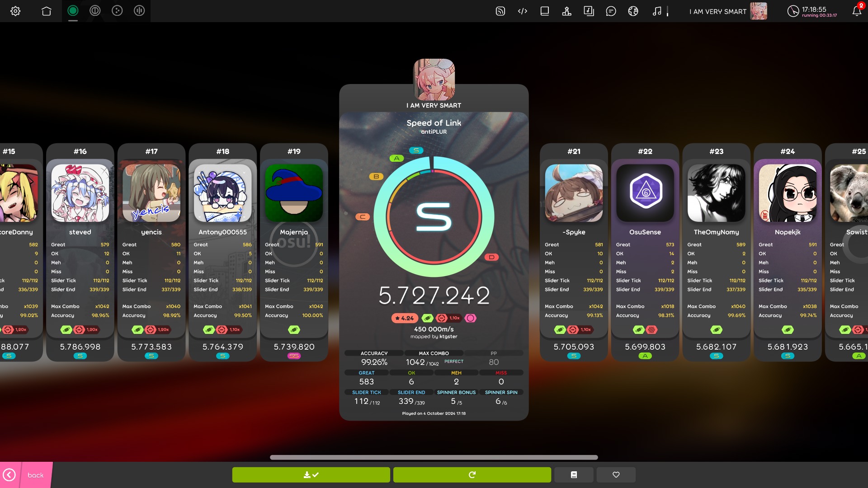The width and height of the screenshot is (868, 488).
Task: Open the dashboard globe icon
Action: pyautogui.click(x=633, y=11)
